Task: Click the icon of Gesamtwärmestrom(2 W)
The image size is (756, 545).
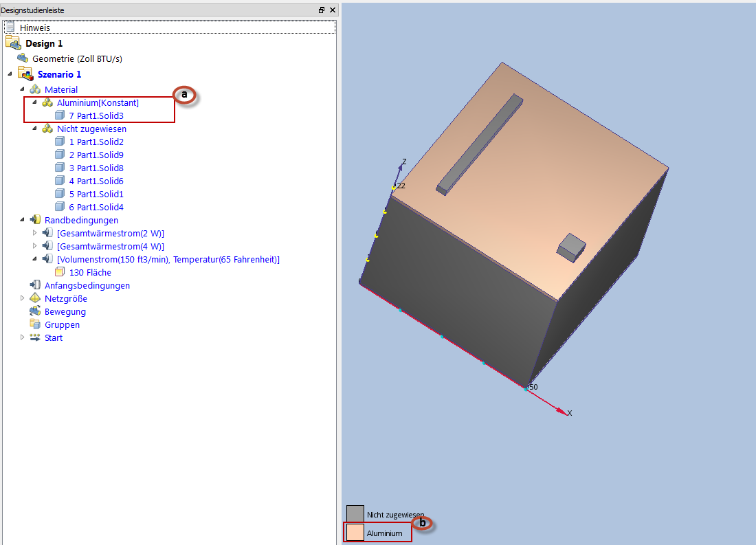Action: tap(47, 232)
